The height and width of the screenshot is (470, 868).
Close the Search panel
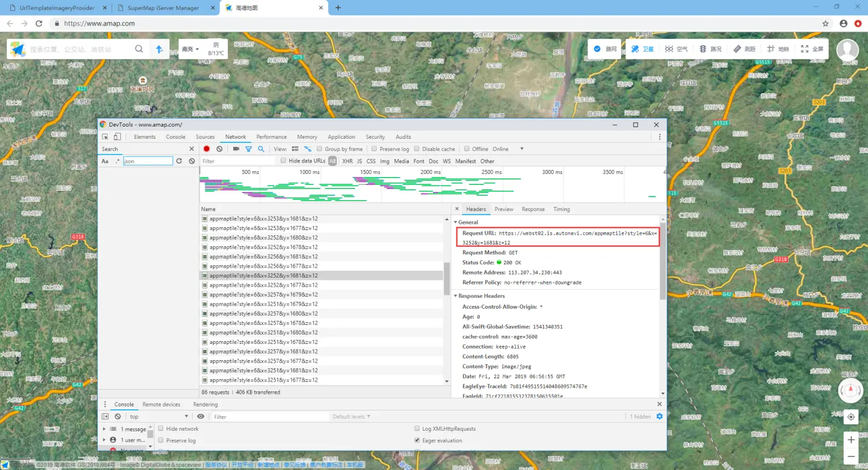tap(192, 149)
